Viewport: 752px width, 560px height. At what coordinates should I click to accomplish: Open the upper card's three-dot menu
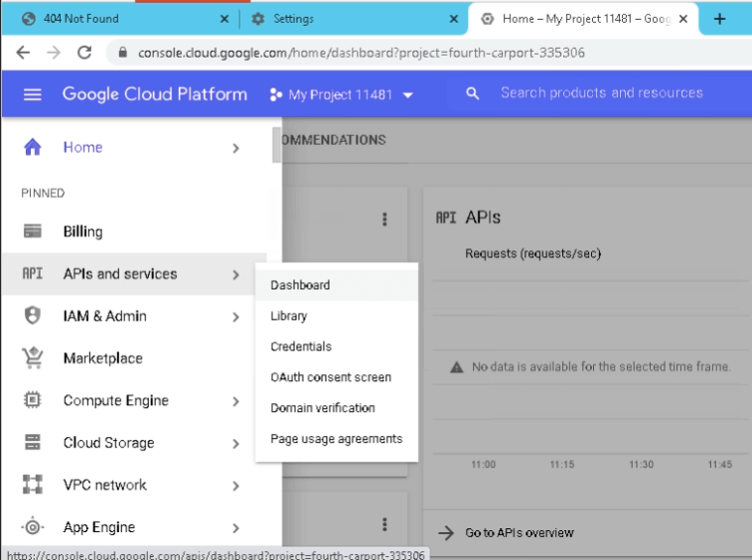point(384,219)
